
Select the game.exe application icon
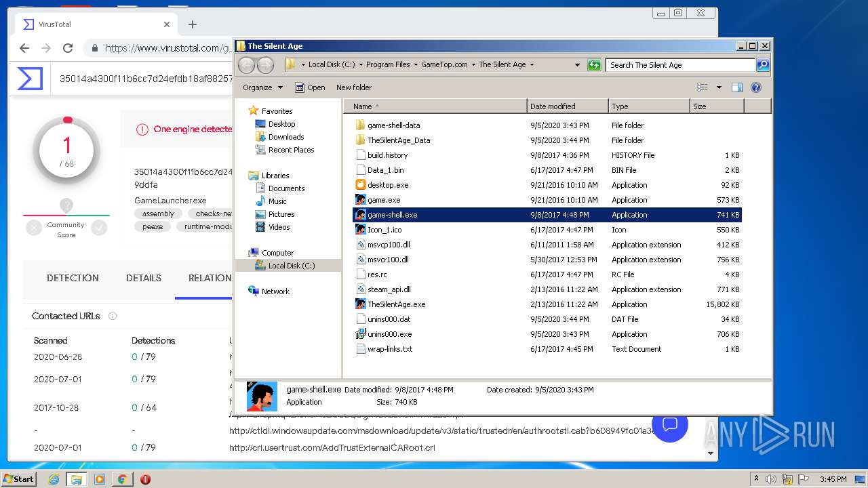click(361, 200)
